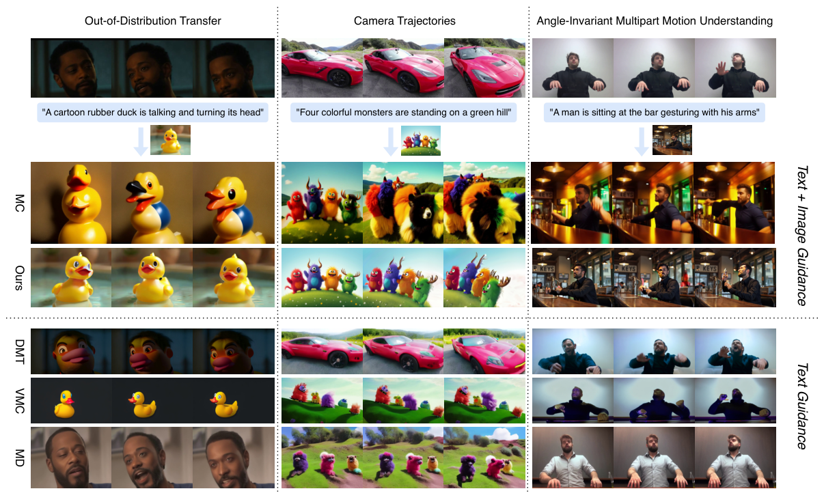Click the cartoon rubber duck prompt text box
Image resolution: width=824 pixels, height=504 pixels.
pyautogui.click(x=152, y=113)
